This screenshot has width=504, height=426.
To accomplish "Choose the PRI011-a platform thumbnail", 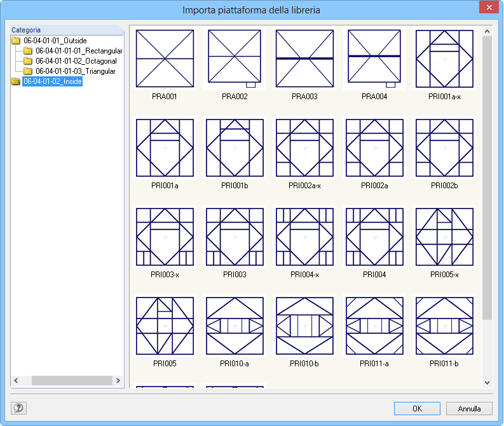I will click(x=374, y=326).
